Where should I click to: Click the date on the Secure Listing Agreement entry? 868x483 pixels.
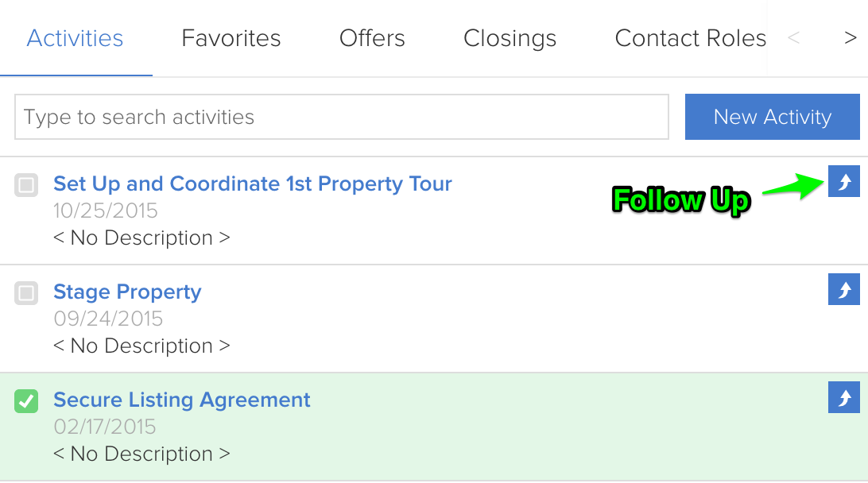(x=104, y=427)
